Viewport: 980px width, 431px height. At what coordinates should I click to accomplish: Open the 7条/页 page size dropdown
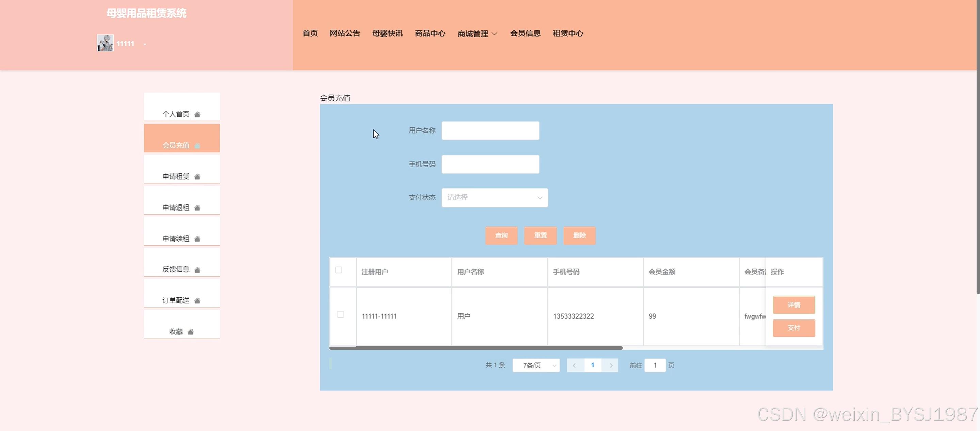coord(536,365)
